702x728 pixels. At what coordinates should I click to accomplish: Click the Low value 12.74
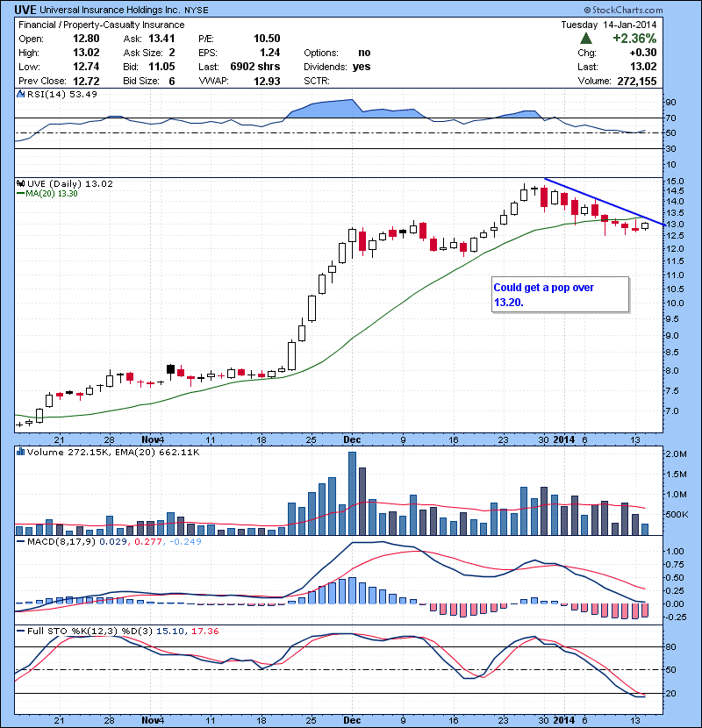tap(86, 67)
